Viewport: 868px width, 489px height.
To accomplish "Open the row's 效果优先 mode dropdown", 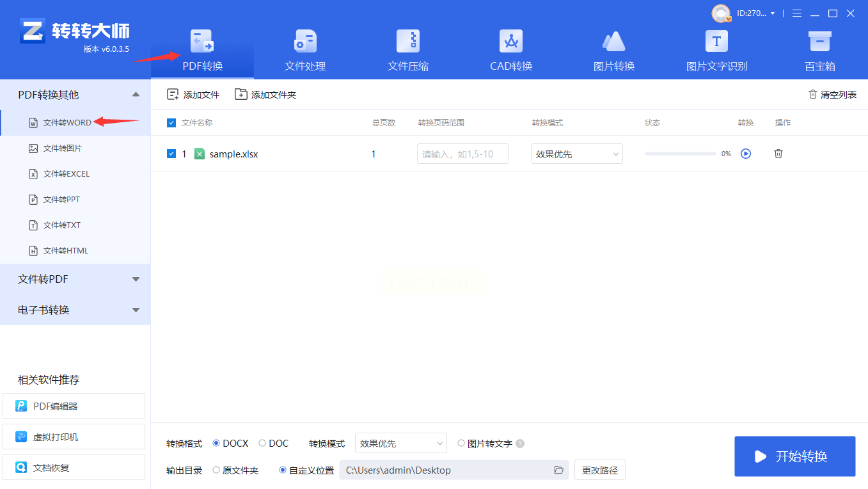I will pos(576,154).
